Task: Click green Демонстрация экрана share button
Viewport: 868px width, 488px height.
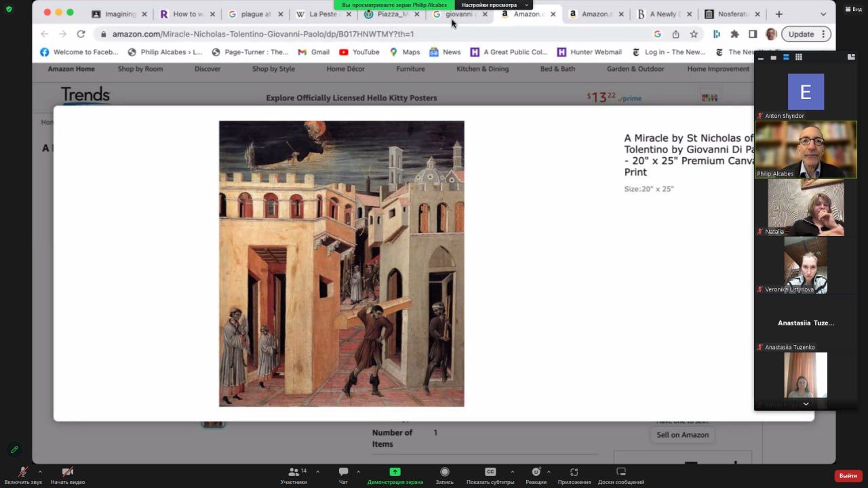Action: [395, 475]
